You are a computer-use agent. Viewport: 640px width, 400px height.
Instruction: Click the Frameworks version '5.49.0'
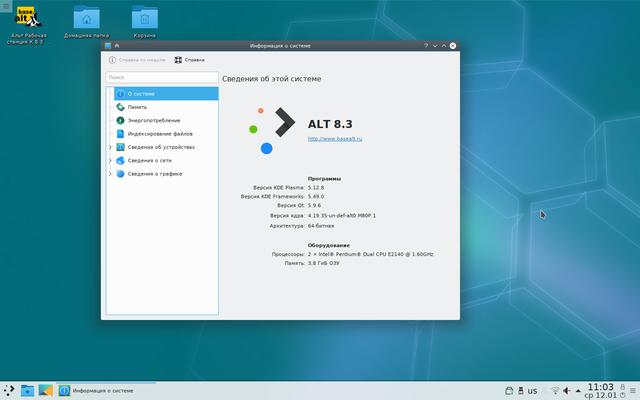(316, 197)
